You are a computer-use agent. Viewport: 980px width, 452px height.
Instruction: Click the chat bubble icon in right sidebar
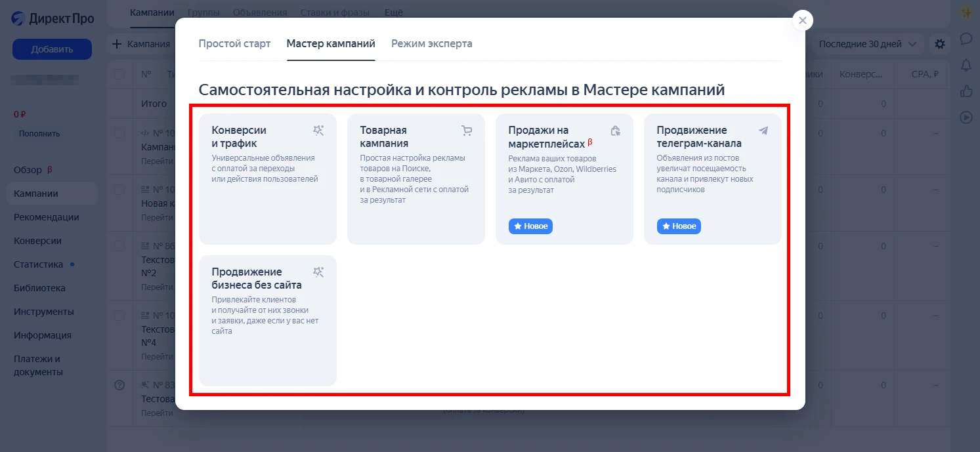click(966, 39)
